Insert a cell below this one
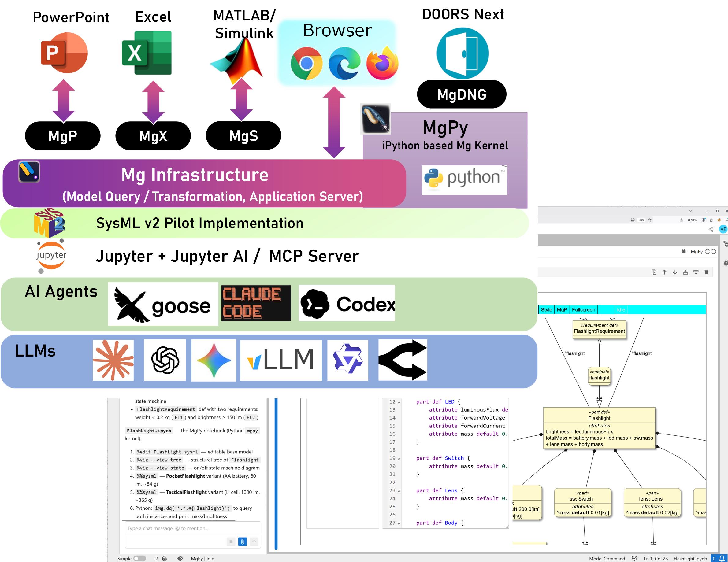 click(696, 272)
